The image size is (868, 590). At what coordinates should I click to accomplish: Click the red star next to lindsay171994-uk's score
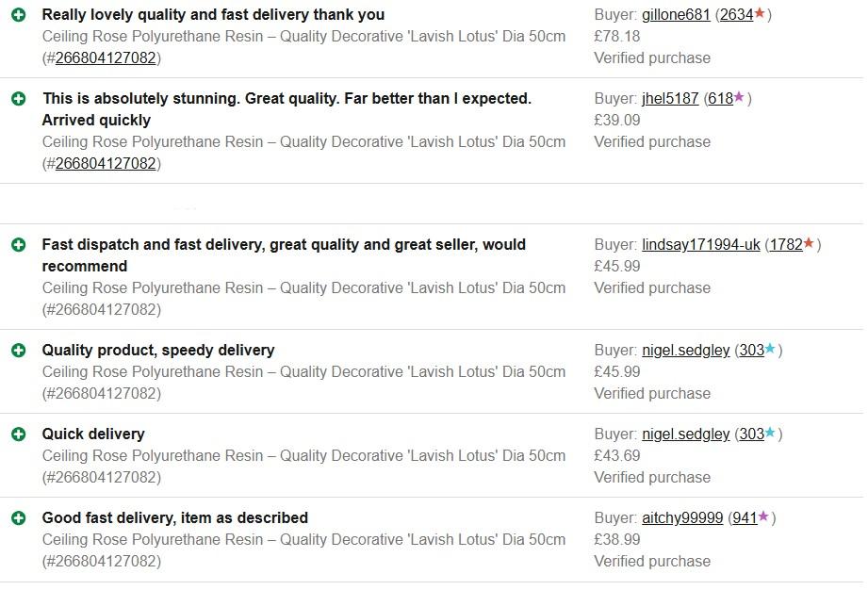[x=809, y=244]
